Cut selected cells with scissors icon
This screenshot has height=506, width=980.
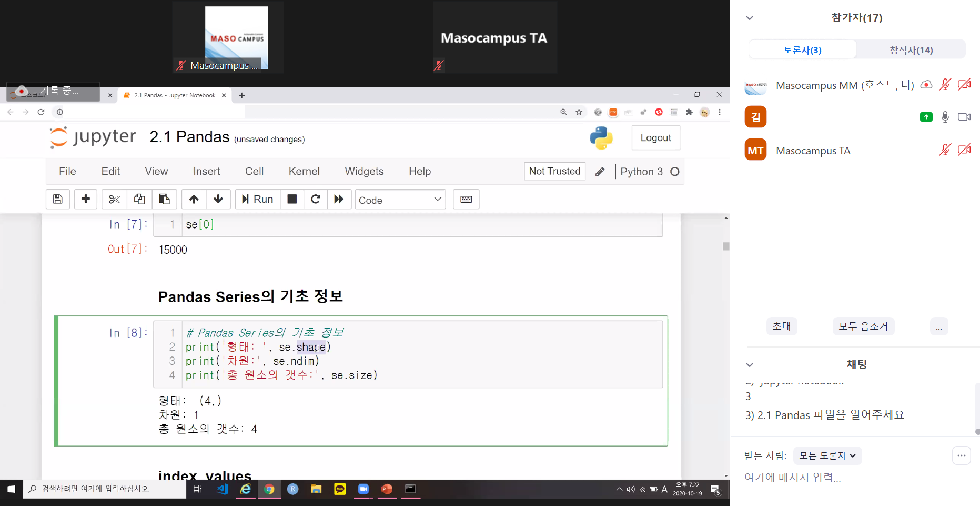(114, 199)
